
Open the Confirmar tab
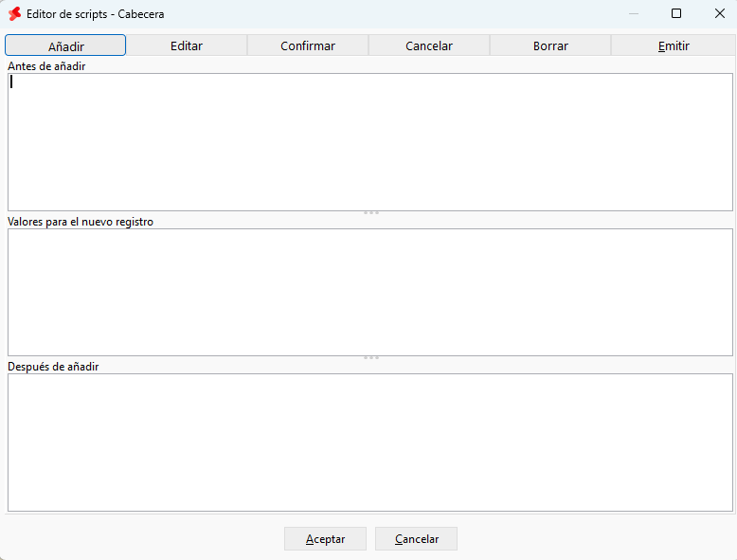point(308,45)
